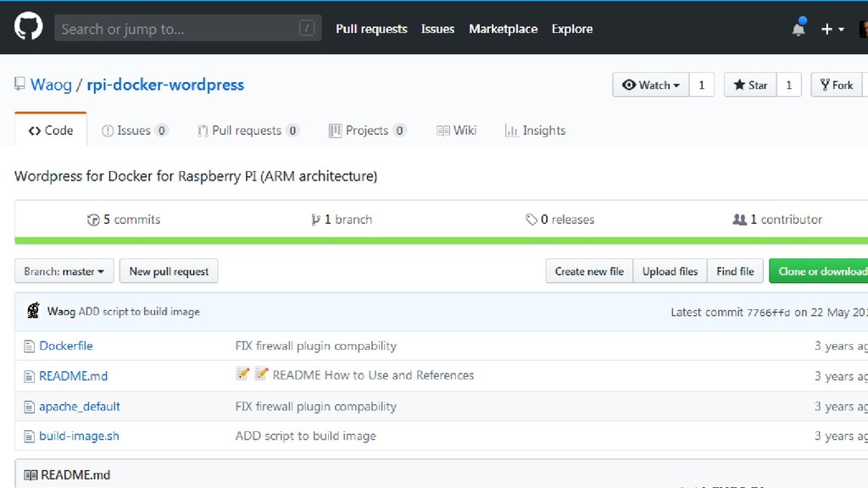Click Find file button
This screenshot has width=868, height=488.
[735, 271]
